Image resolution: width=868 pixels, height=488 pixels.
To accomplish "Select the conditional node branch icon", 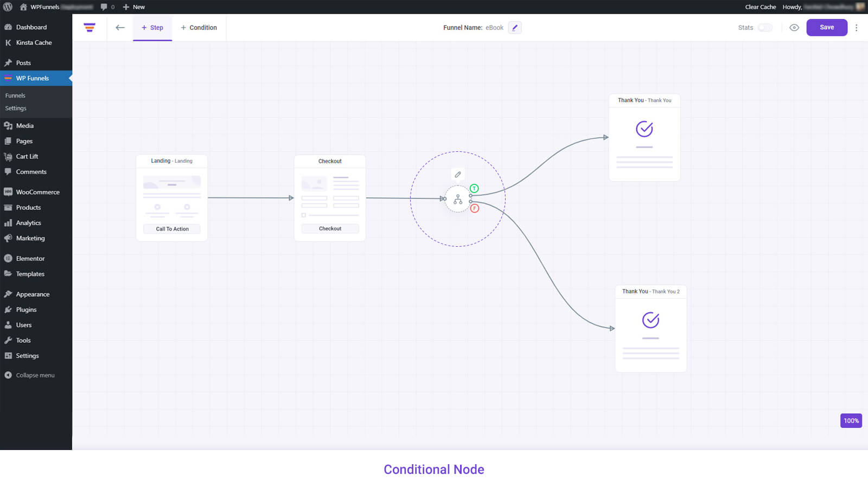I will (x=458, y=200).
